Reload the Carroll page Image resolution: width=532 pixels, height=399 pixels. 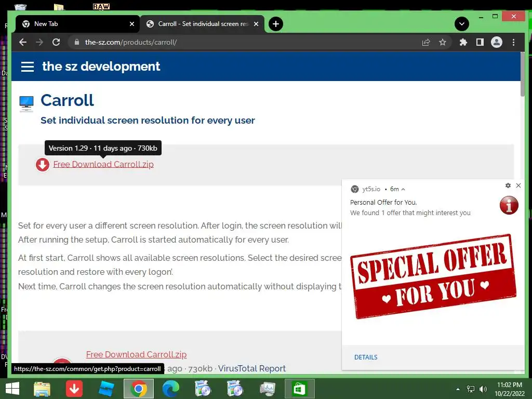coord(56,42)
